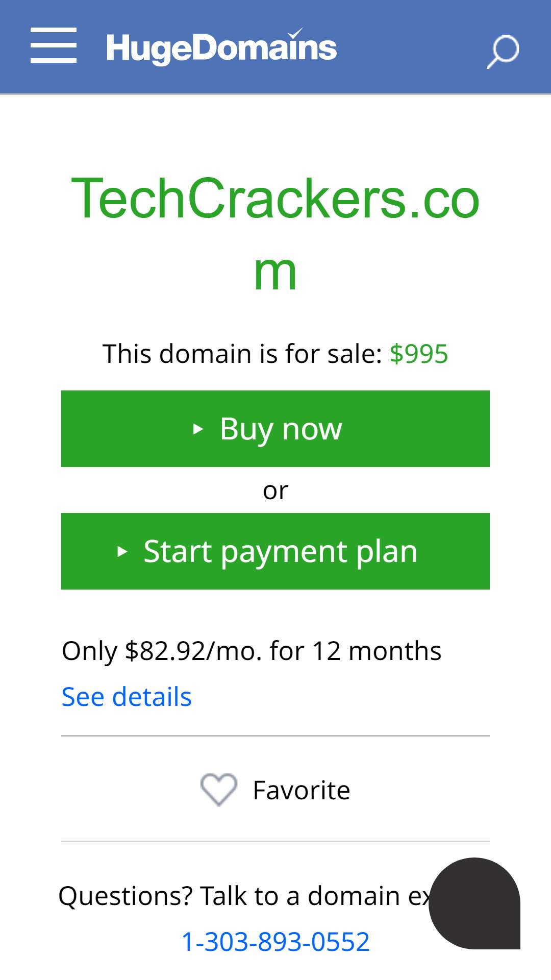Click the "Only $82.92/mo. for 12 months" text
Screen dimensions: 551x980
pyautogui.click(x=252, y=651)
